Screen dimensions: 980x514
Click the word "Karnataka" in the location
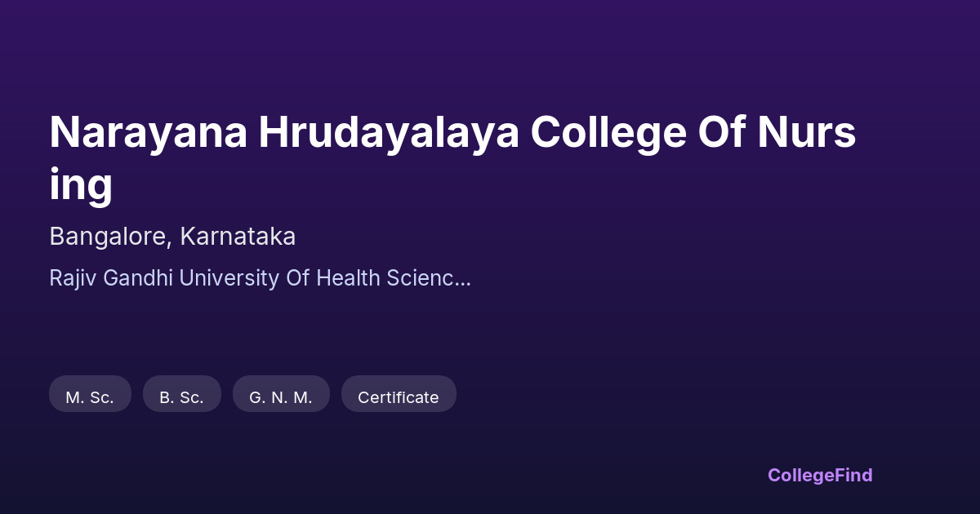[x=238, y=237]
